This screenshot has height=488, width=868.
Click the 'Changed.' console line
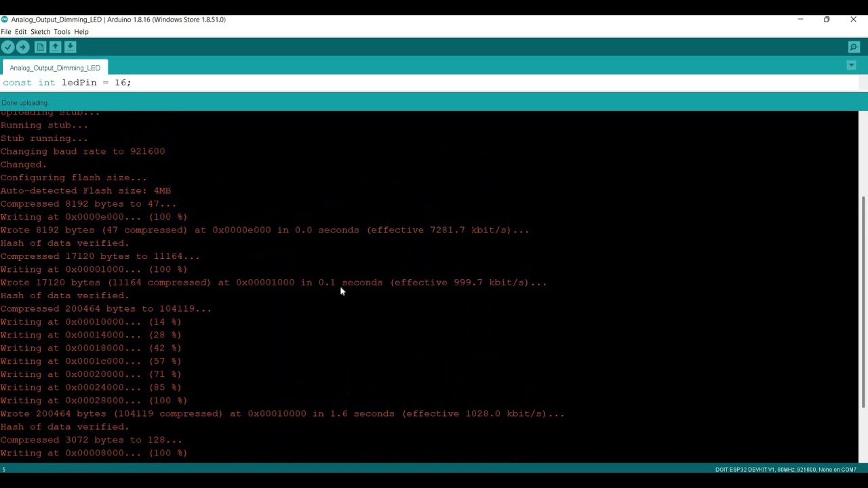24,164
